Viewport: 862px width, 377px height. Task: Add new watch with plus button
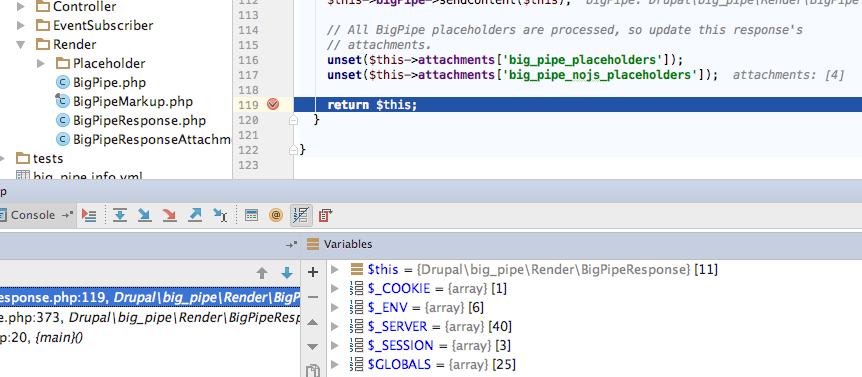[312, 271]
